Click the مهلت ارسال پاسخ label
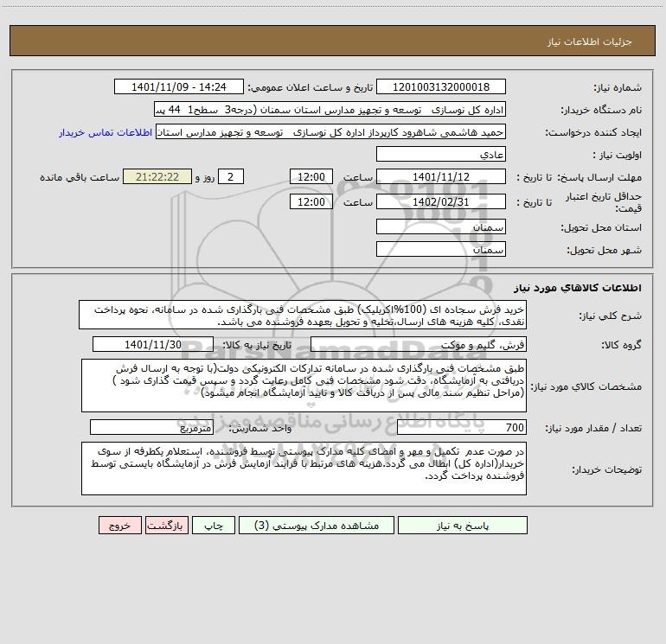The image size is (666, 644). [599, 177]
